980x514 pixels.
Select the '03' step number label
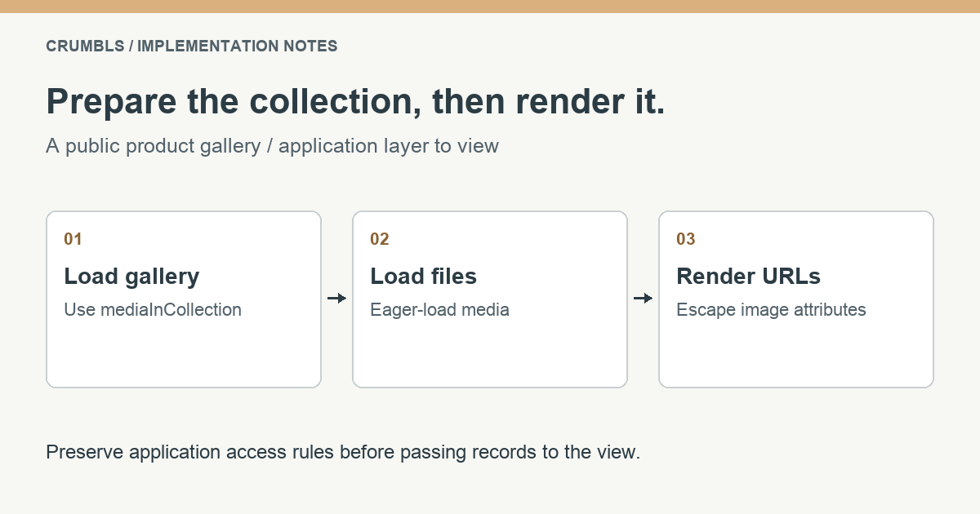(x=686, y=239)
